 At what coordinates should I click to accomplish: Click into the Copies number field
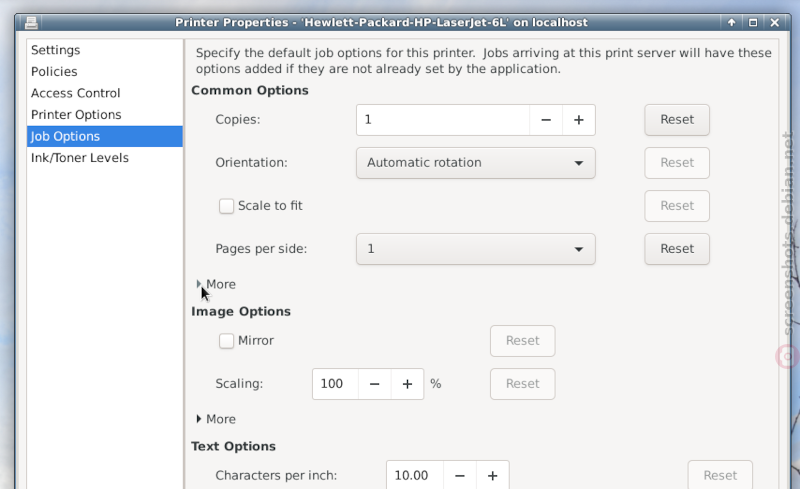pyautogui.click(x=443, y=120)
